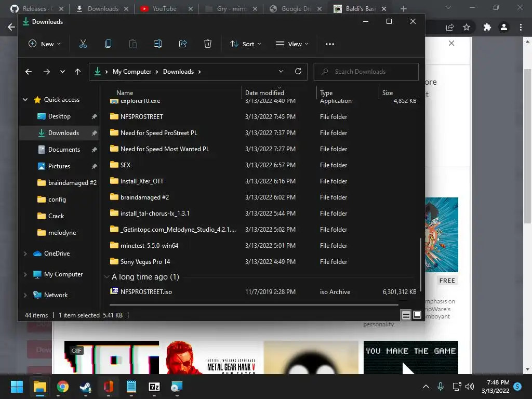Switch to the Downloads Chrome tab
The width and height of the screenshot is (532, 399).
103,9
